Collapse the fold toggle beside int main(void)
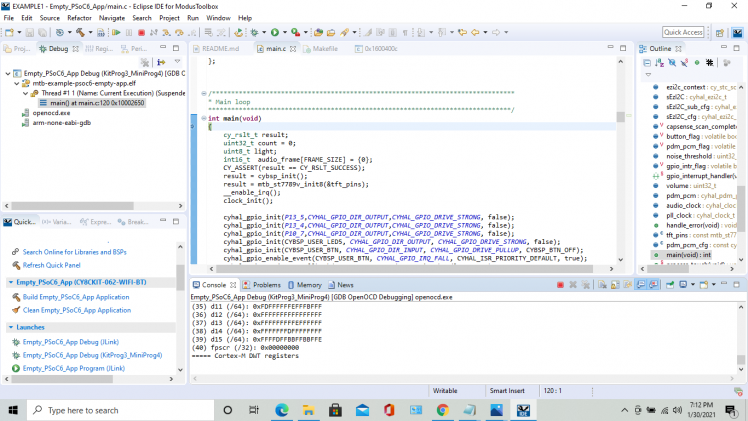 pos(202,117)
